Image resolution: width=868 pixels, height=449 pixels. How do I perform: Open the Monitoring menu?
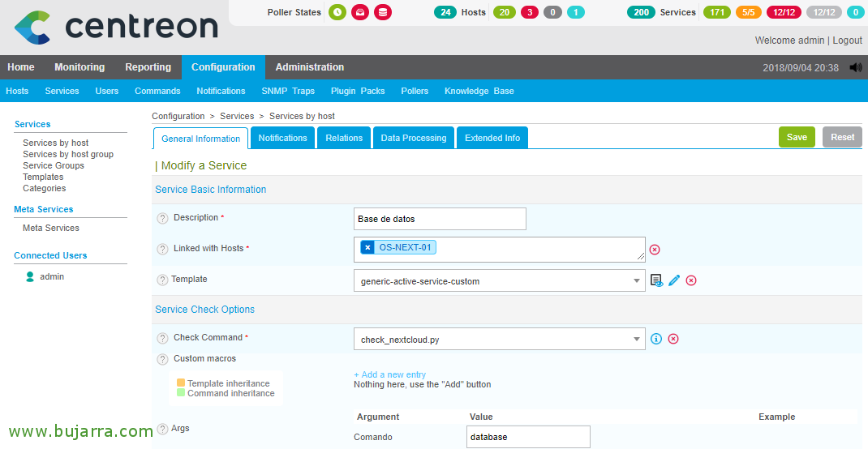click(79, 67)
